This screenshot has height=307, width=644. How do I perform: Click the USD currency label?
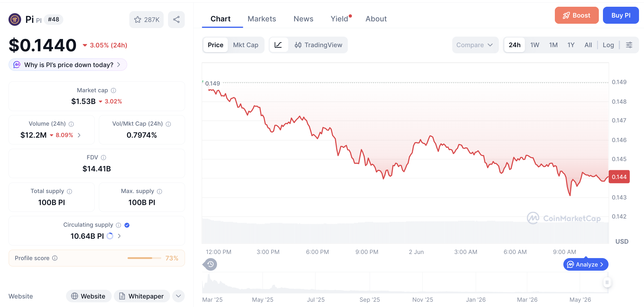point(622,241)
